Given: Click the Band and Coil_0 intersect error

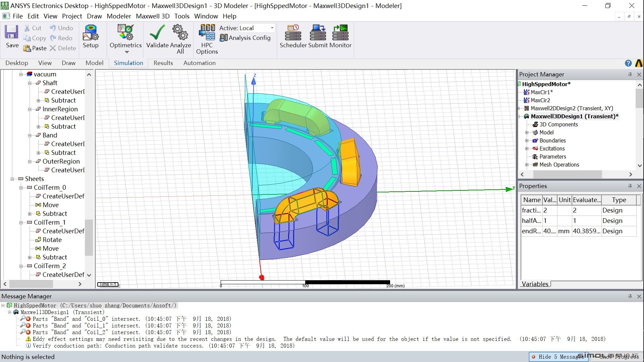Looking at the screenshot, I should click(132, 319).
